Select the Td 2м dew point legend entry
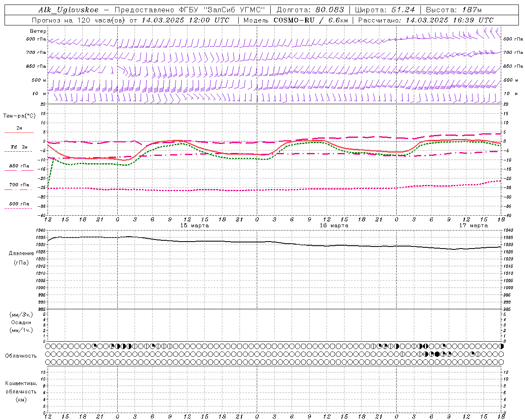This screenshot has width=525, height=420. pyautogui.click(x=19, y=147)
